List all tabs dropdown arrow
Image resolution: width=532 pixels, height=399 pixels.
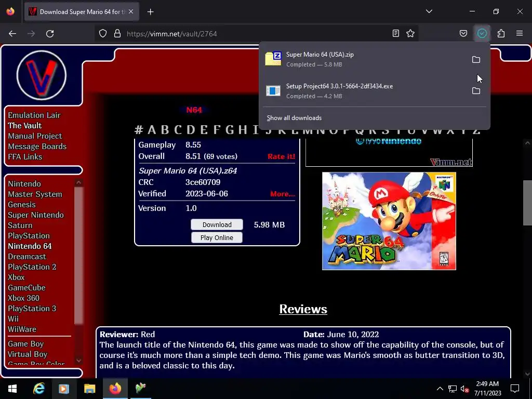pos(429,11)
